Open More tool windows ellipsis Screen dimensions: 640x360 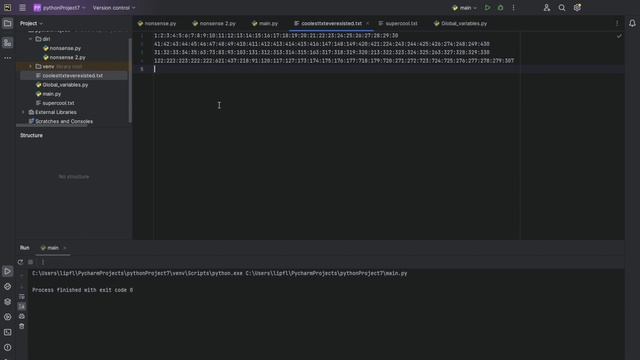click(x=7, y=58)
